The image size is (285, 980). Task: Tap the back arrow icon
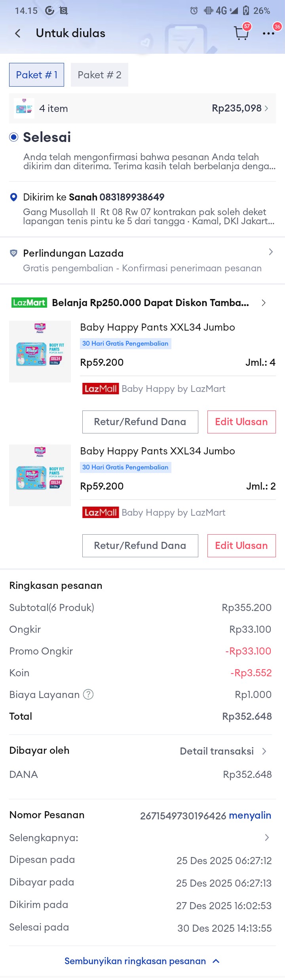coord(18,33)
